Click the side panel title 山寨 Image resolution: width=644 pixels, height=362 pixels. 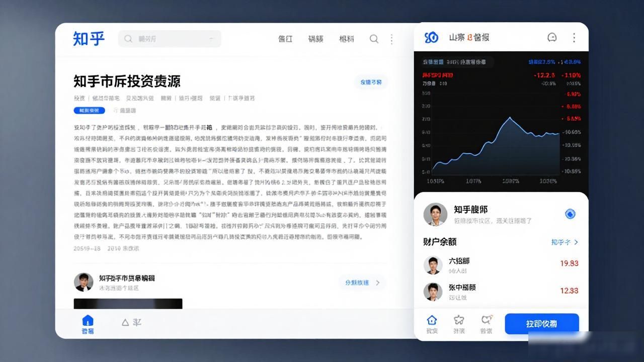click(457, 37)
